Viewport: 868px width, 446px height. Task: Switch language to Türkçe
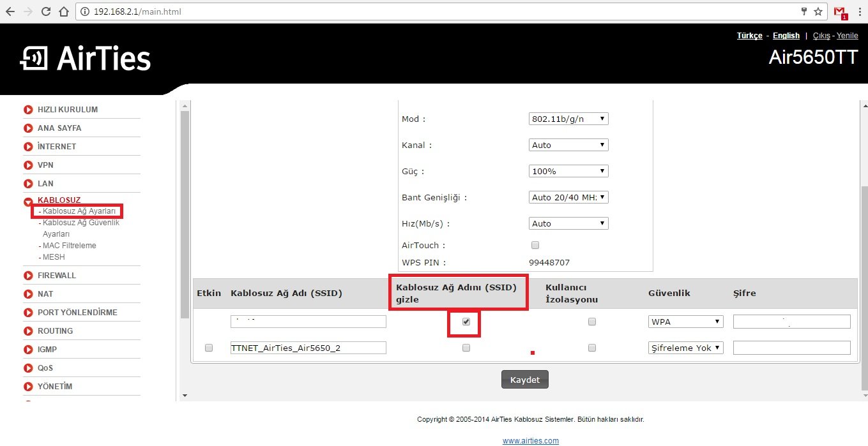coord(749,36)
